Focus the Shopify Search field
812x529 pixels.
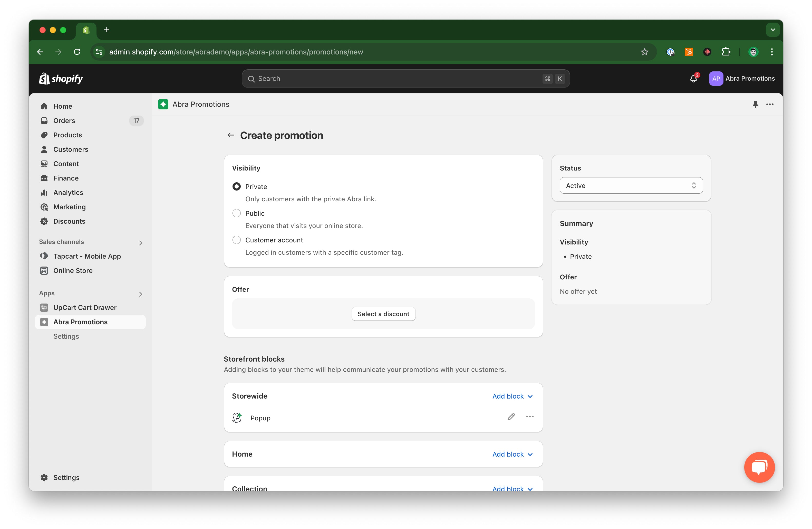406,79
